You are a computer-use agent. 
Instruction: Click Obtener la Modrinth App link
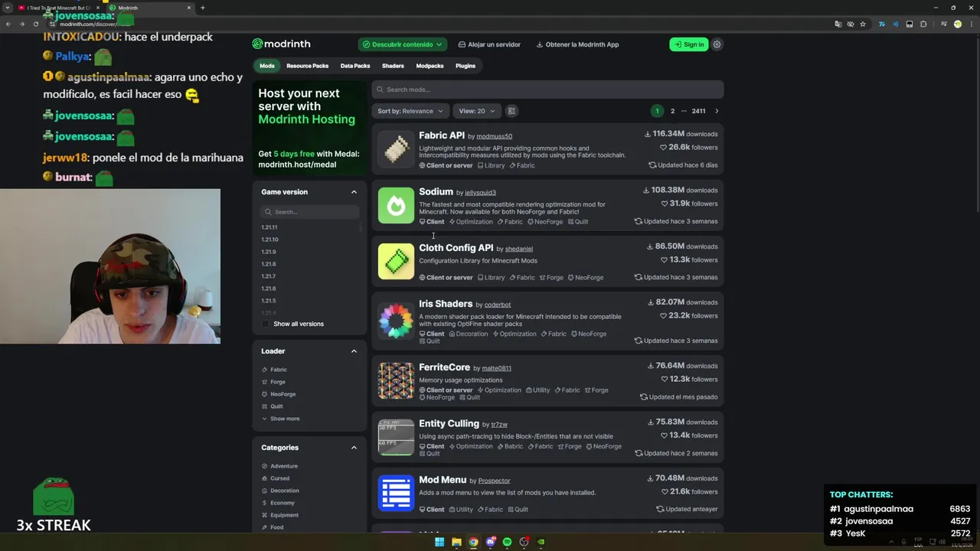pos(577,44)
